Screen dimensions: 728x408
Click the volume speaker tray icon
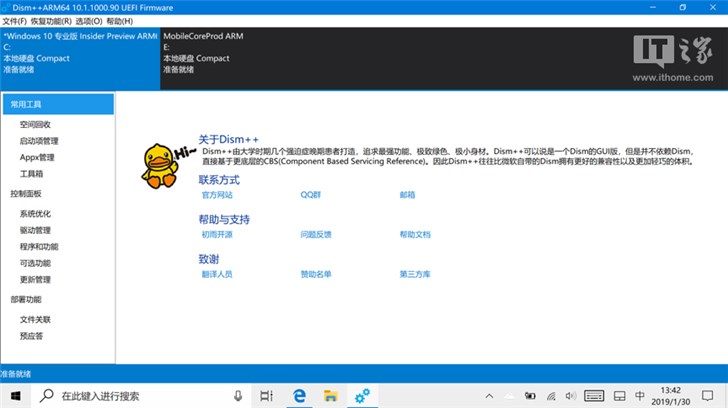571,396
